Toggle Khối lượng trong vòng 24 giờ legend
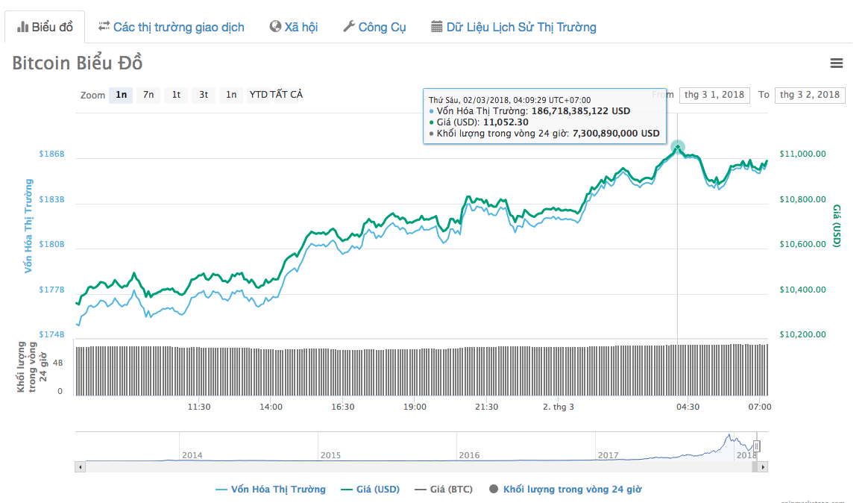Image resolution: width=868 pixels, height=503 pixels. (x=566, y=489)
